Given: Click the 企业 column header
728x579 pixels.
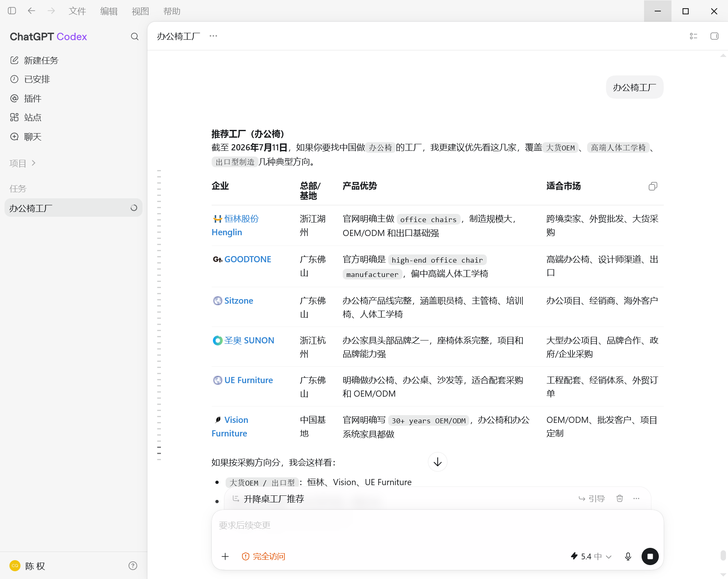Looking at the screenshot, I should tap(220, 186).
